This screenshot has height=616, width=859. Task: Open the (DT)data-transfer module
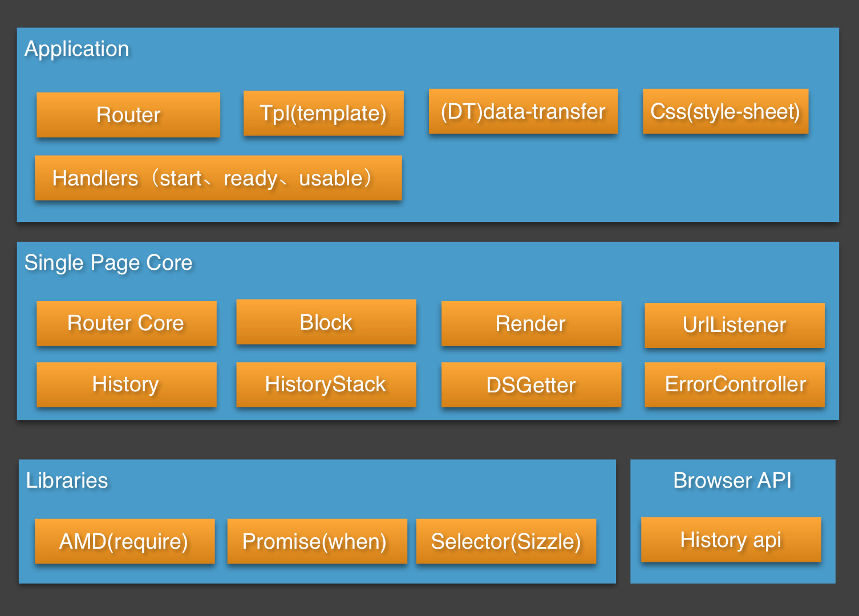tap(522, 112)
